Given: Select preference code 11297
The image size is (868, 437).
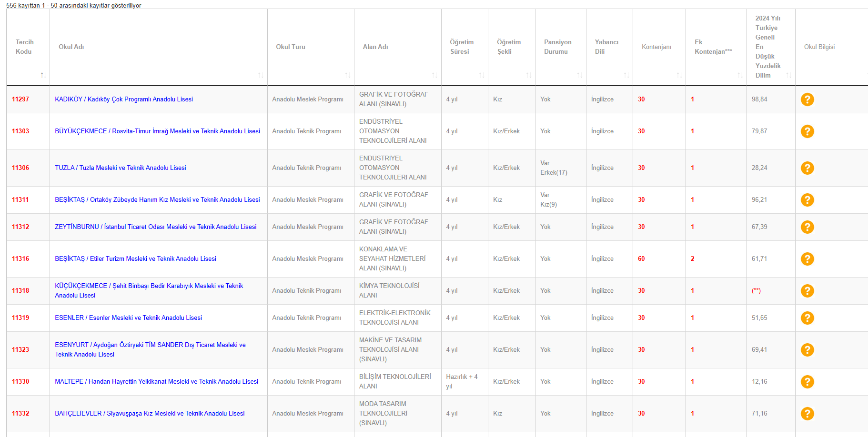Looking at the screenshot, I should pos(20,99).
